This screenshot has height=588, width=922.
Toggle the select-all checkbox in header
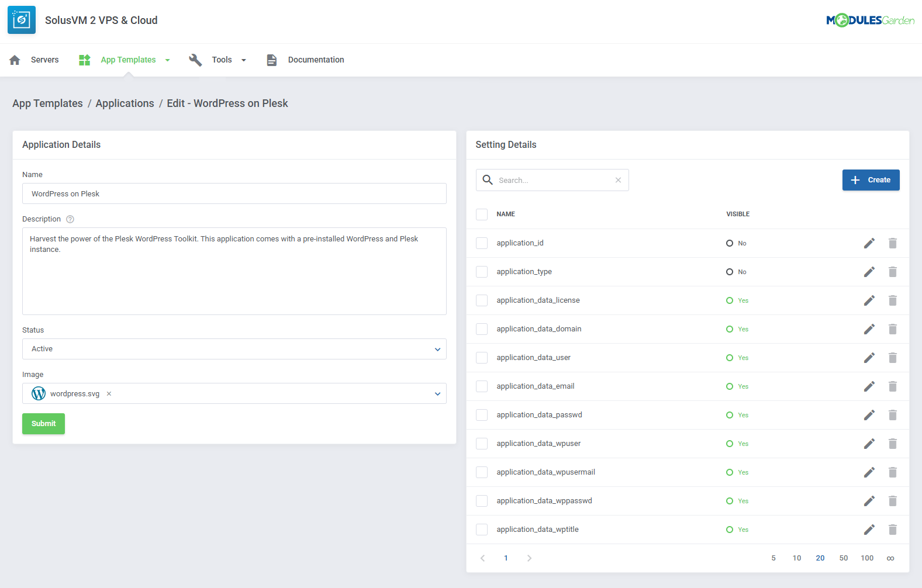[482, 215]
